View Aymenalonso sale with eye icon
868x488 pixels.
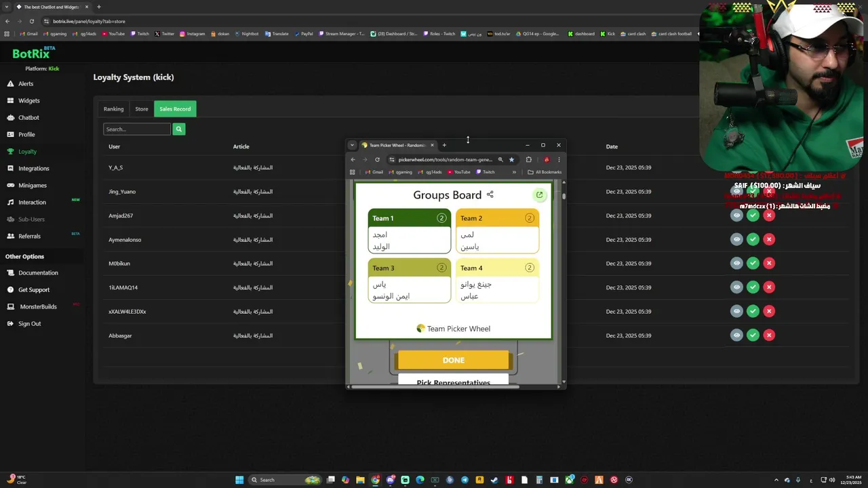pyautogui.click(x=736, y=239)
